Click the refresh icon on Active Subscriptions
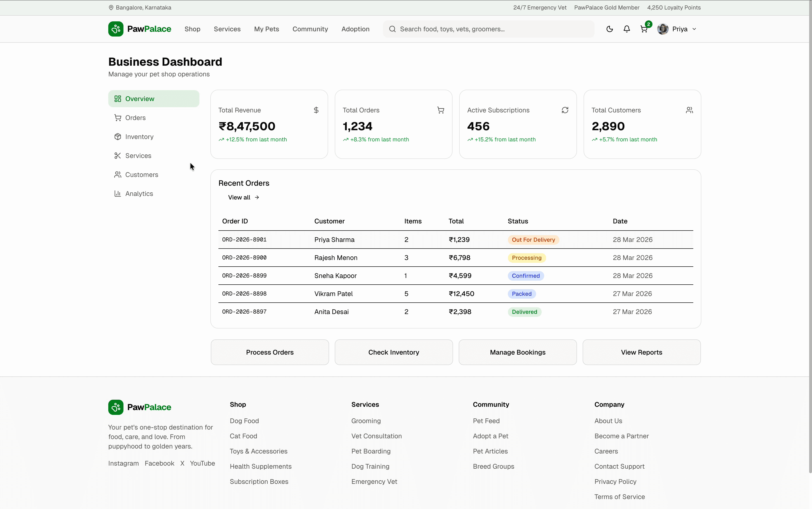 (565, 110)
